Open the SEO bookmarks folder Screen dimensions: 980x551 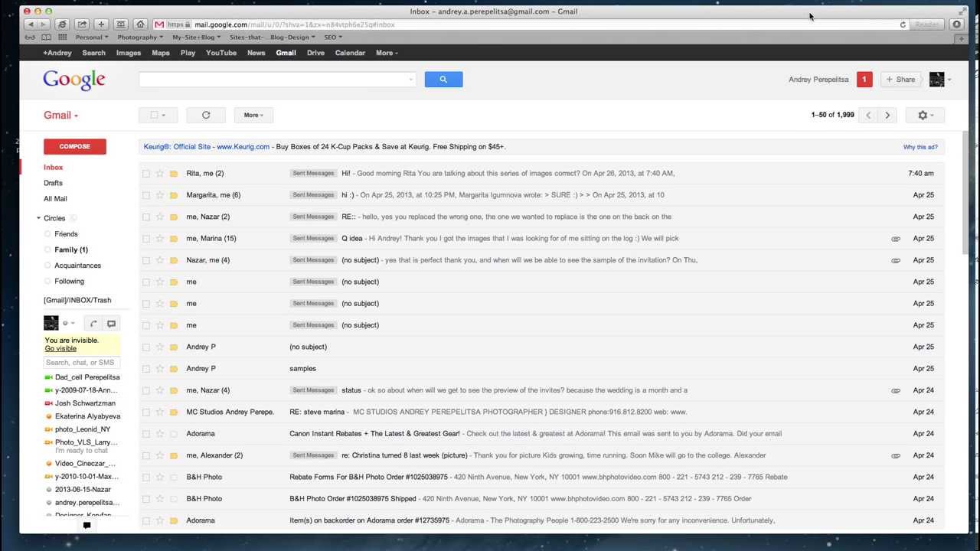[x=333, y=37]
